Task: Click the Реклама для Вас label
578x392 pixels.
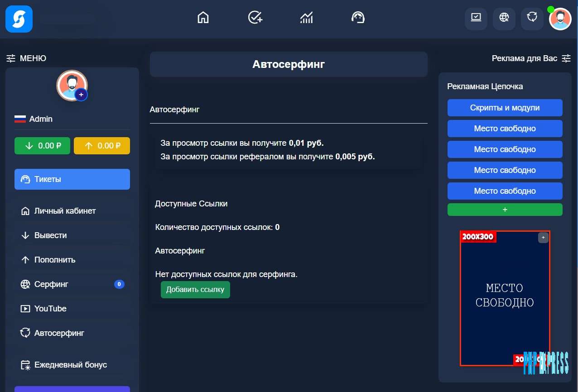Action: pos(525,58)
